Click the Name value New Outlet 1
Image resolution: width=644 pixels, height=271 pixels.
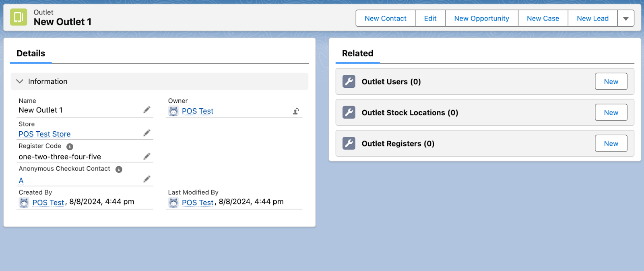(x=41, y=110)
